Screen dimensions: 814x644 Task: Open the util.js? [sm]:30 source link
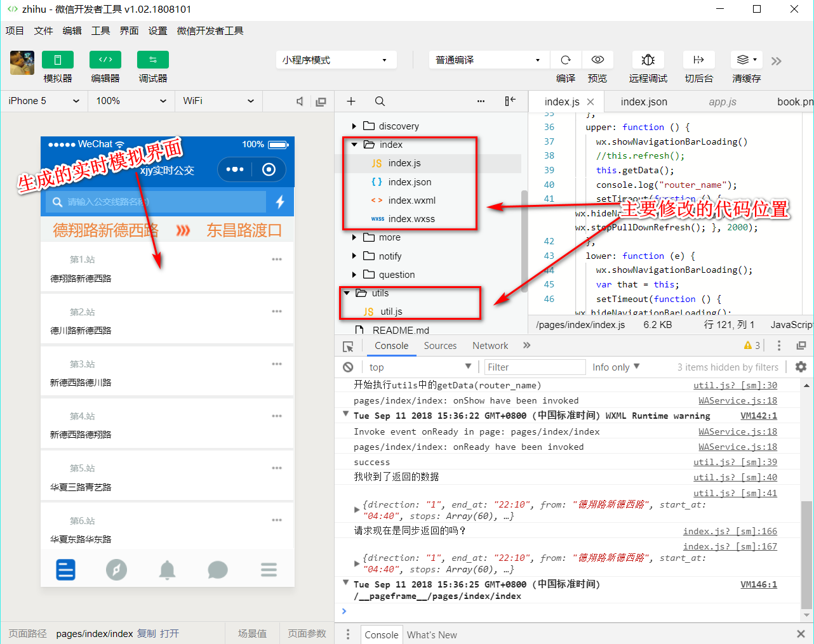735,385
